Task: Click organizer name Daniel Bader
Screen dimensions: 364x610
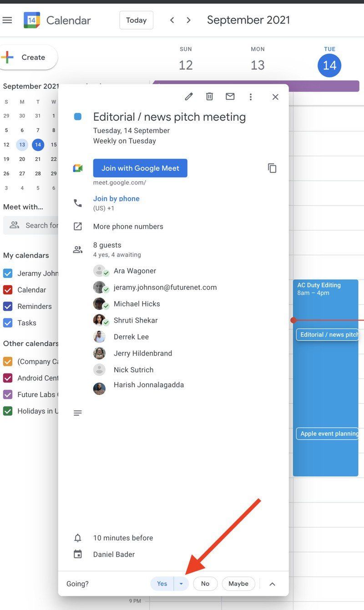Action: tap(114, 554)
